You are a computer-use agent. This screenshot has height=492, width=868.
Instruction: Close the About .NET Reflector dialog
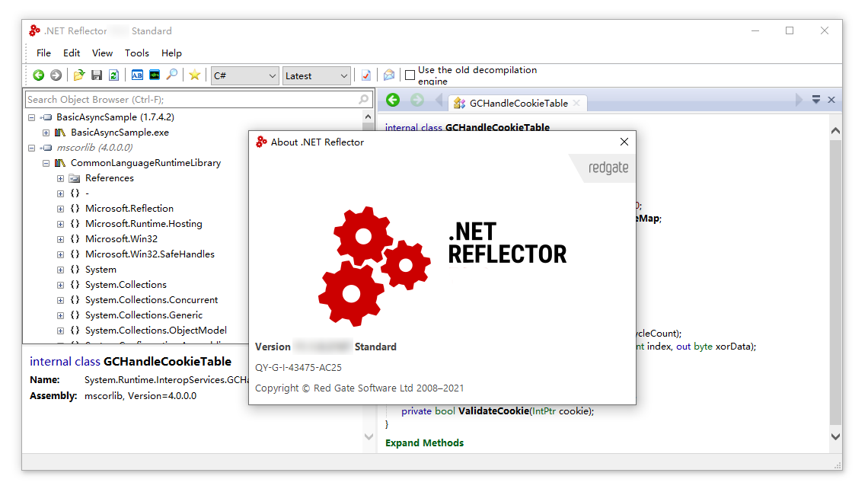(624, 142)
